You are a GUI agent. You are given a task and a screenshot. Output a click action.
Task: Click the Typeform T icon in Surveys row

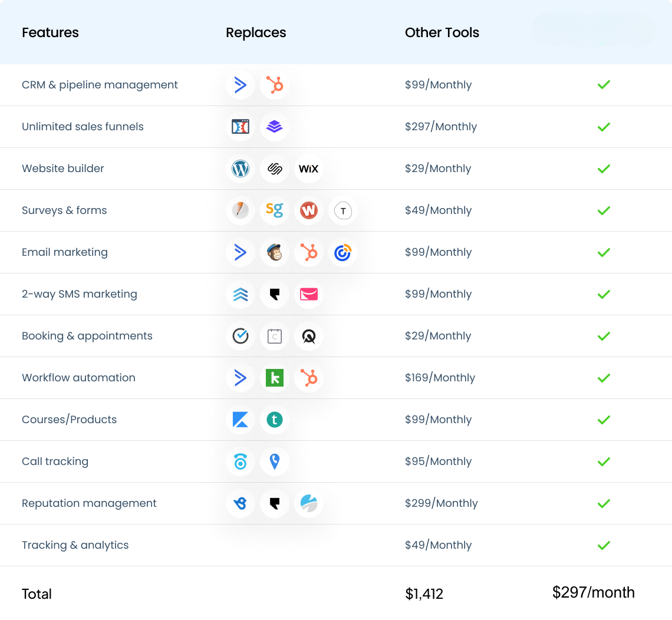(343, 210)
